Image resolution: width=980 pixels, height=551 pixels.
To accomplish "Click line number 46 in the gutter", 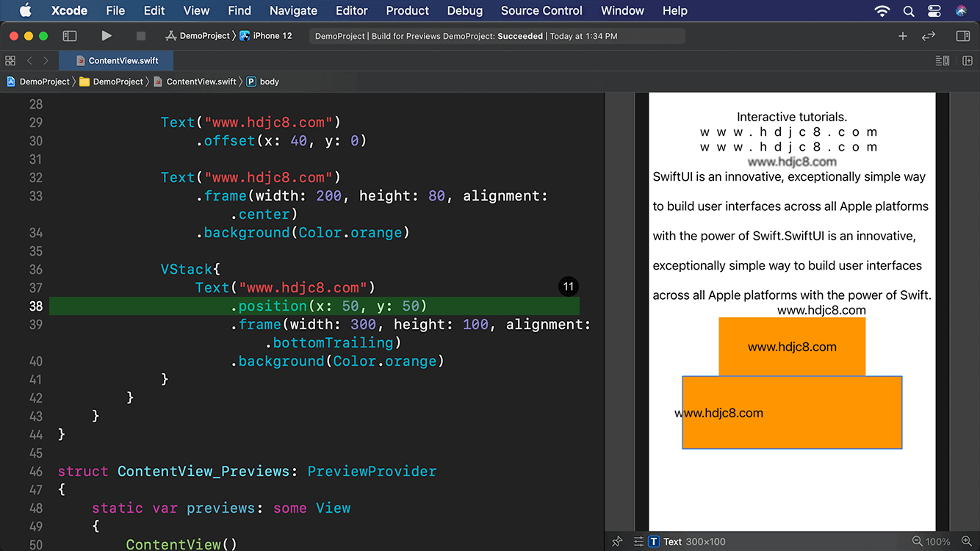I will tap(36, 471).
